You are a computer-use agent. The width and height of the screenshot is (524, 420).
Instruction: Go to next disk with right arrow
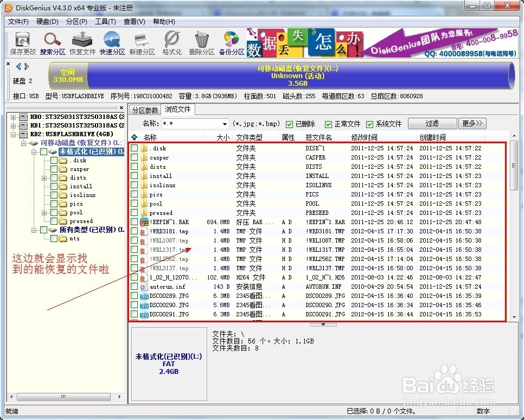point(27,67)
